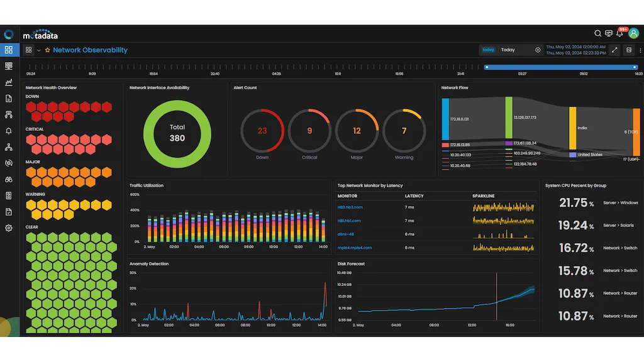644x362 pixels.
Task: Click the start handle of the timeline range slider
Action: click(487, 67)
